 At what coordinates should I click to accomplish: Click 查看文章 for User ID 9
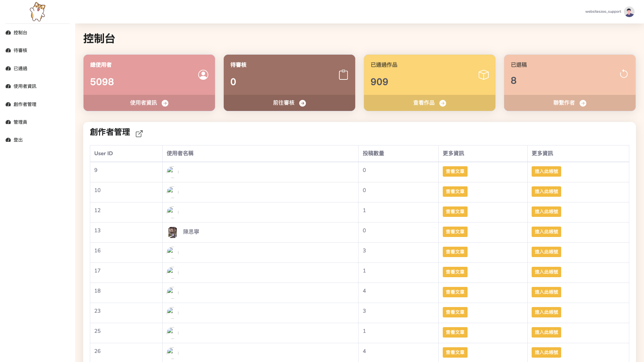(455, 172)
